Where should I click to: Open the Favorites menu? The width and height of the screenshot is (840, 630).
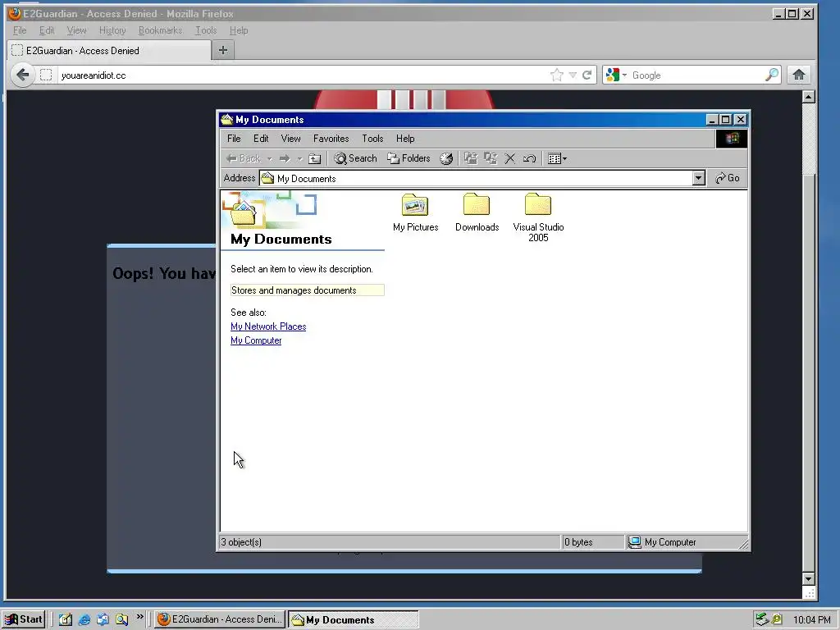(x=331, y=139)
